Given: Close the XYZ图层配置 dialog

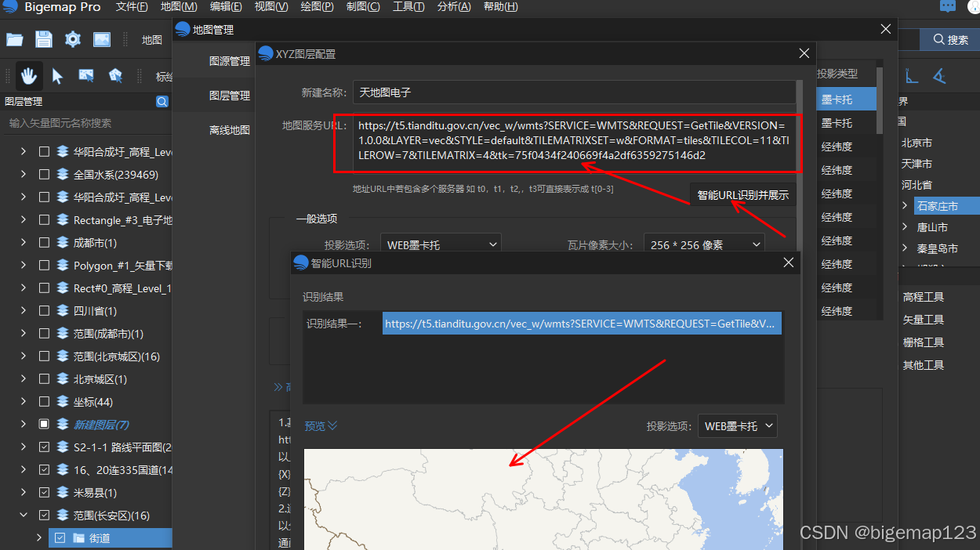Looking at the screenshot, I should (804, 53).
